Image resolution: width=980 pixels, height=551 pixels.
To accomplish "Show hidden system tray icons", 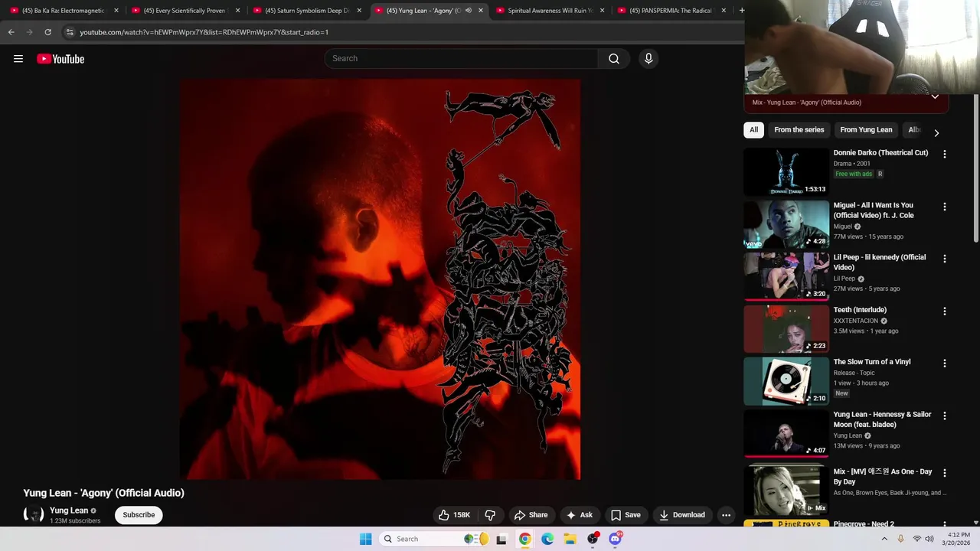I will coord(884,539).
